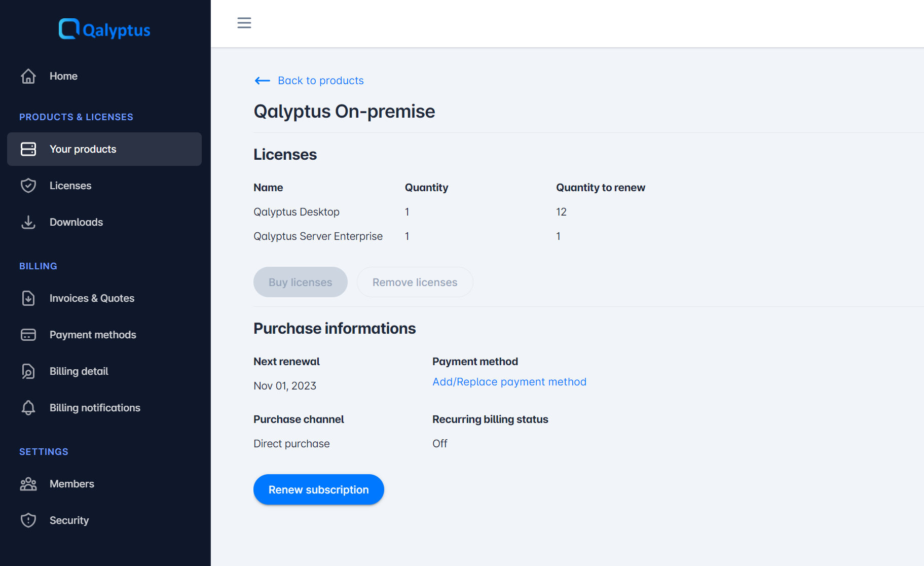Open the Your products menu item
924x566 pixels.
[83, 149]
